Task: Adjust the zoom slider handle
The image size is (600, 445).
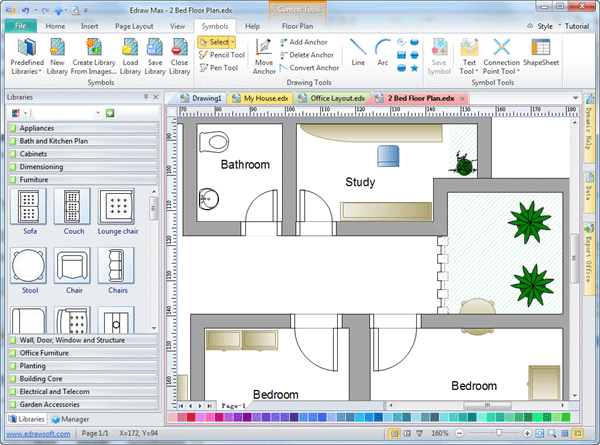Action: [499, 433]
